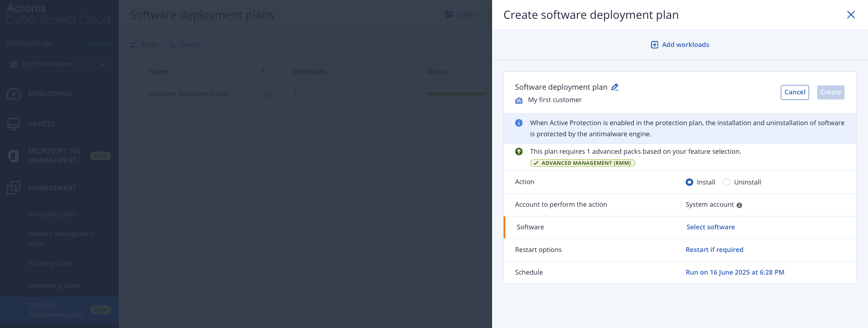Click the Devices monitor icon
The width and height of the screenshot is (868, 328).
click(14, 124)
